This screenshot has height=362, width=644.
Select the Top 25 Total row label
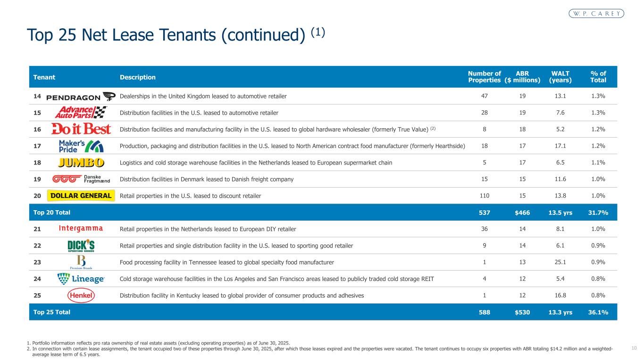[x=52, y=312]
